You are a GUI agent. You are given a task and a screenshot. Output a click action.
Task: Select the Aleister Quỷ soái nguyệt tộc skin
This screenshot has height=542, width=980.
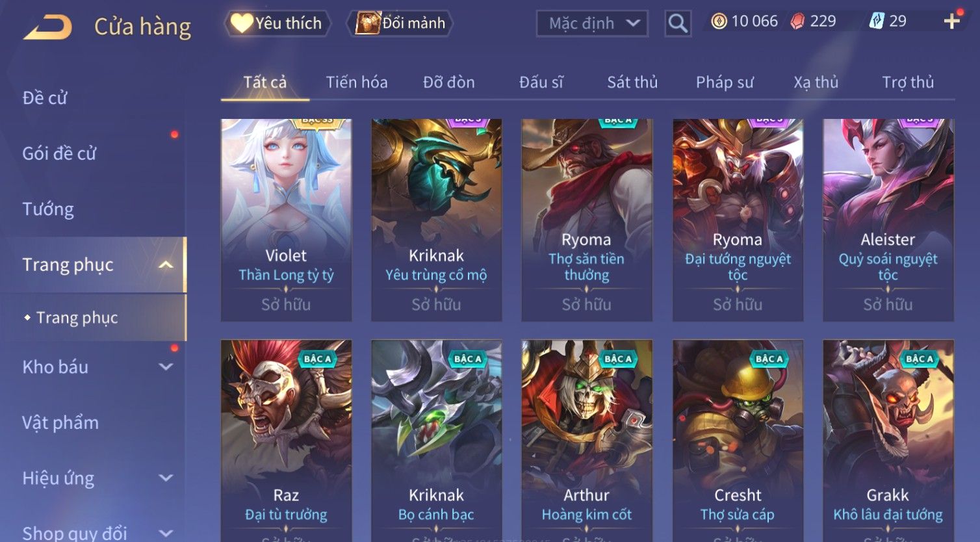pos(888,220)
